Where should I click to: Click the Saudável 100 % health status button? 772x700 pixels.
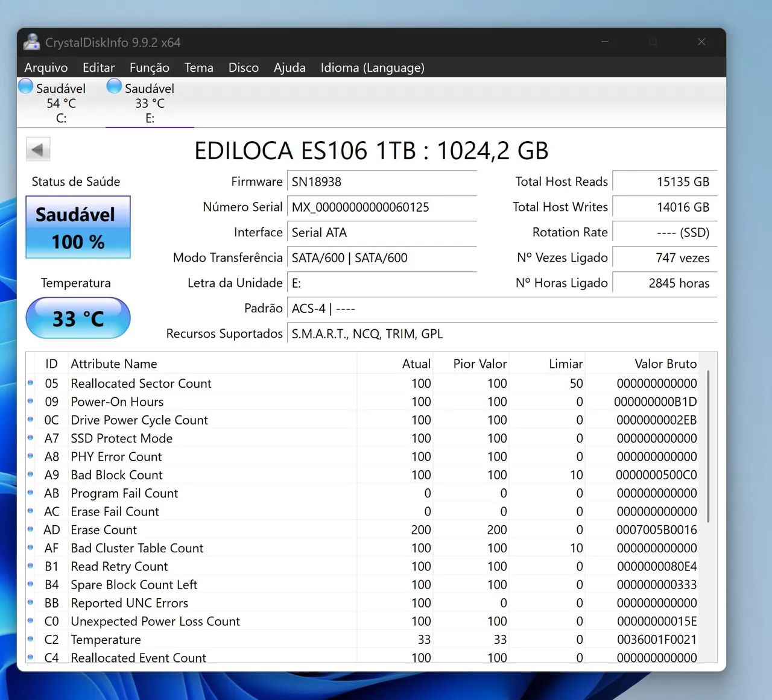(x=78, y=227)
